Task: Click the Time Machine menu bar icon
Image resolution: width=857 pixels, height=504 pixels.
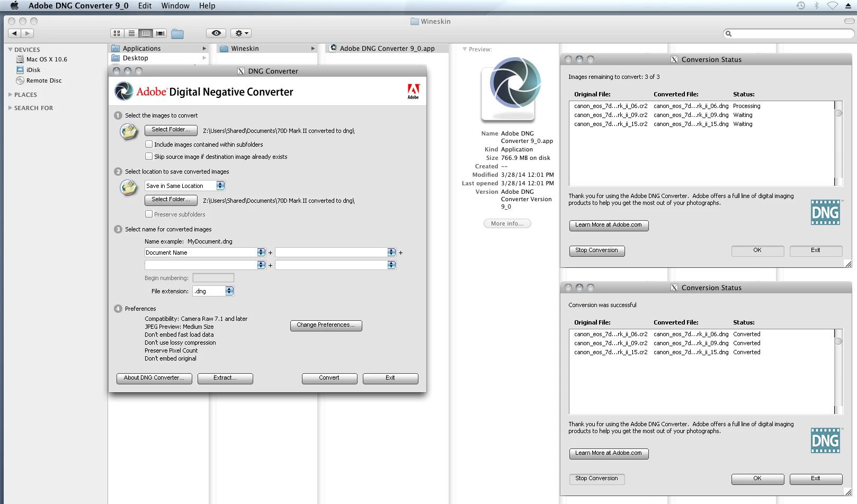Action: [x=800, y=6]
